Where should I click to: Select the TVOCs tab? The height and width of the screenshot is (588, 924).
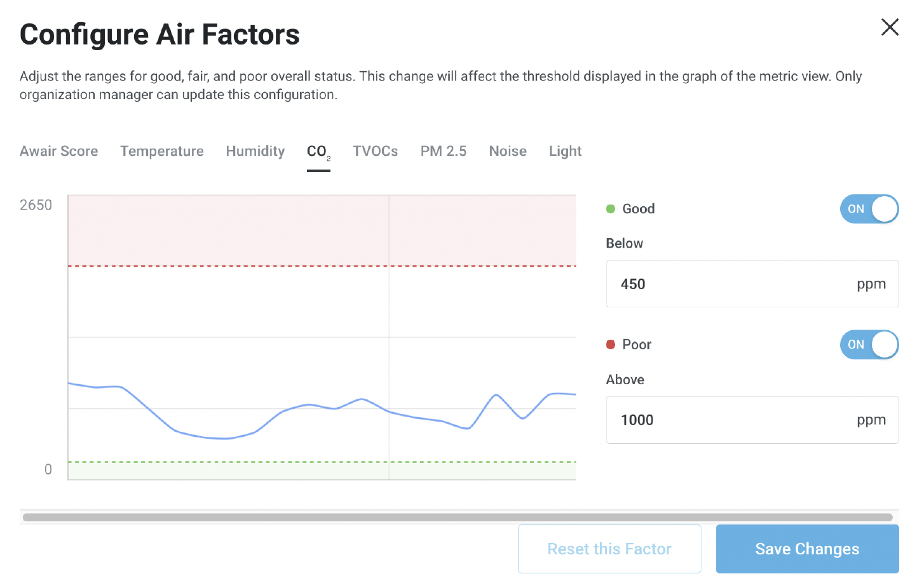[x=375, y=151]
